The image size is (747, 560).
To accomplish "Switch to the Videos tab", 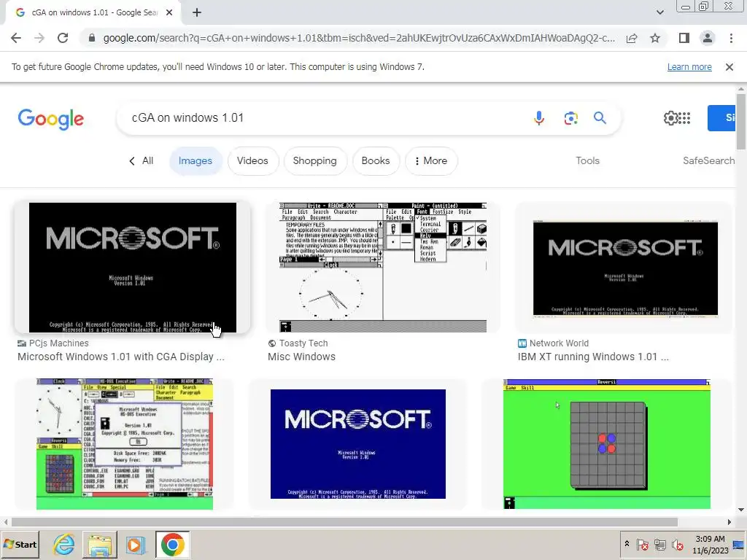I will pyautogui.click(x=252, y=161).
